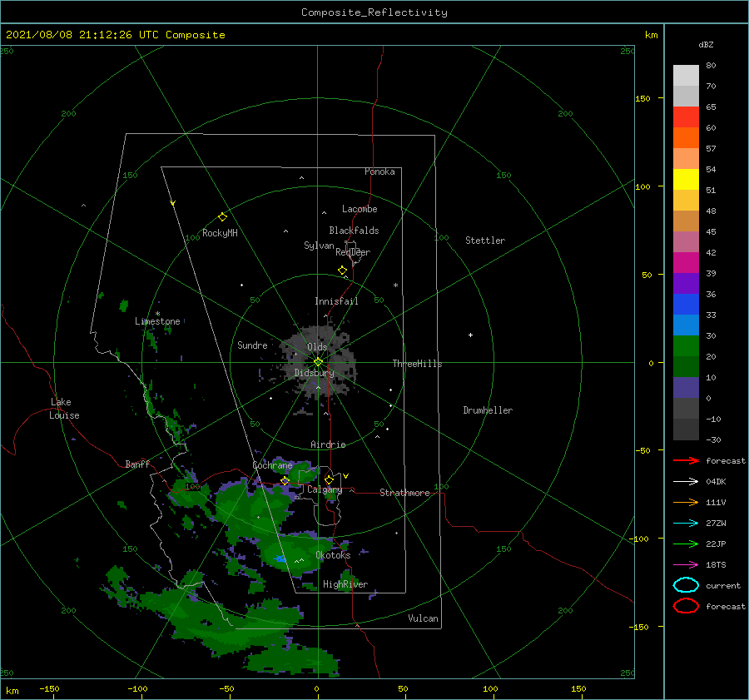Click the red forecast arrow legend icon
Viewport: 749px width, 700px height.
[x=686, y=460]
